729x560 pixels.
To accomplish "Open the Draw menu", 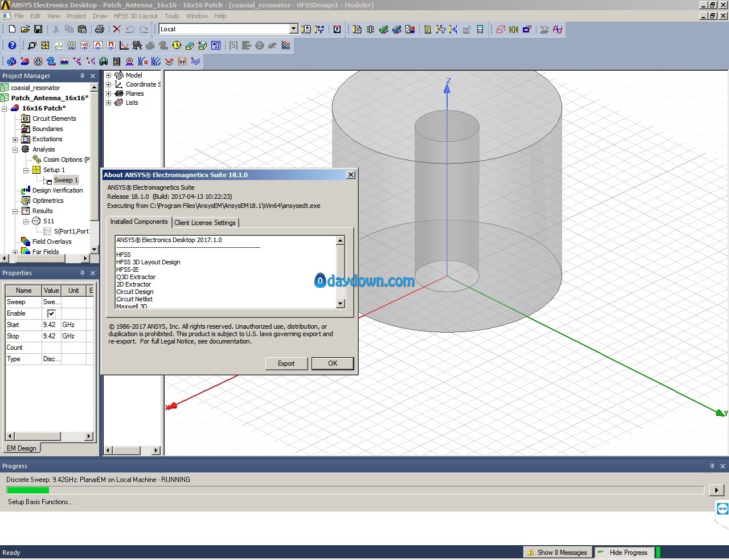I will 100,16.
